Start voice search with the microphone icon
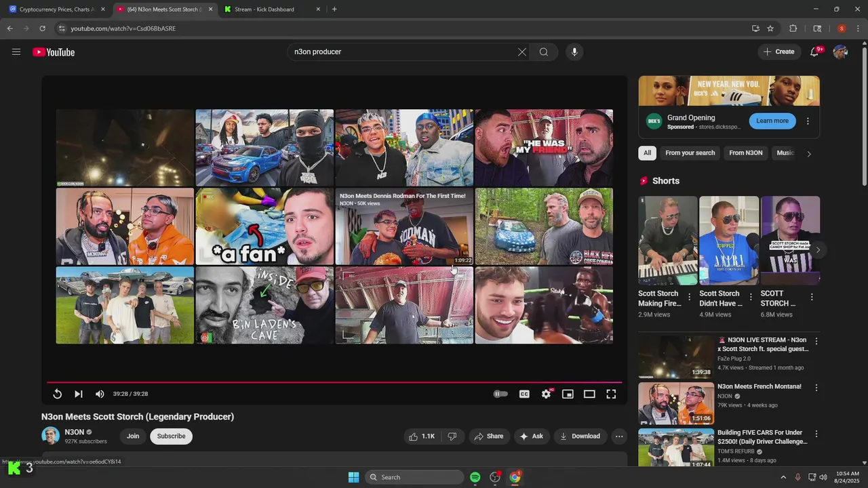 [x=574, y=52]
